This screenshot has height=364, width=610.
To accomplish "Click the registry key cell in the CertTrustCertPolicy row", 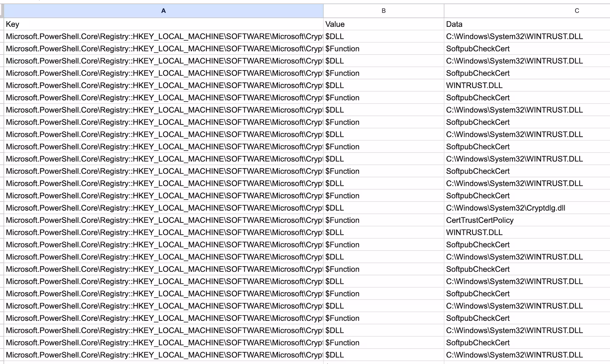I will [163, 220].
